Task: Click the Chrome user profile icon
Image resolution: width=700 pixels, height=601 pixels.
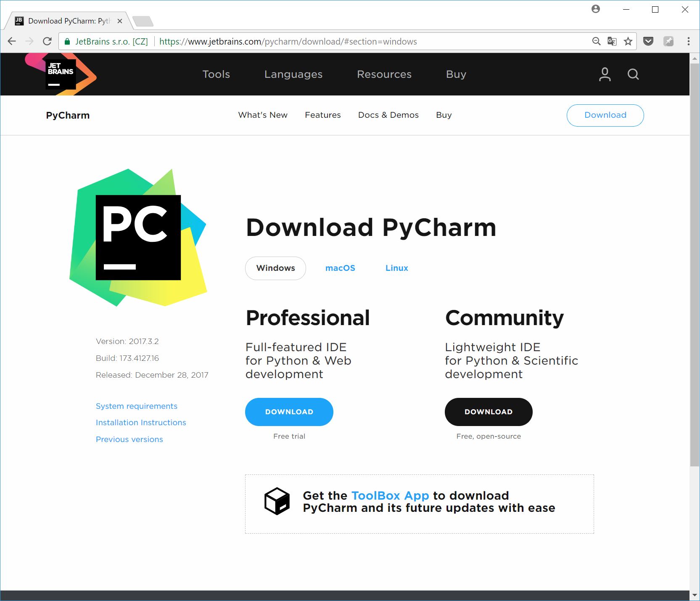Action: pos(596,9)
